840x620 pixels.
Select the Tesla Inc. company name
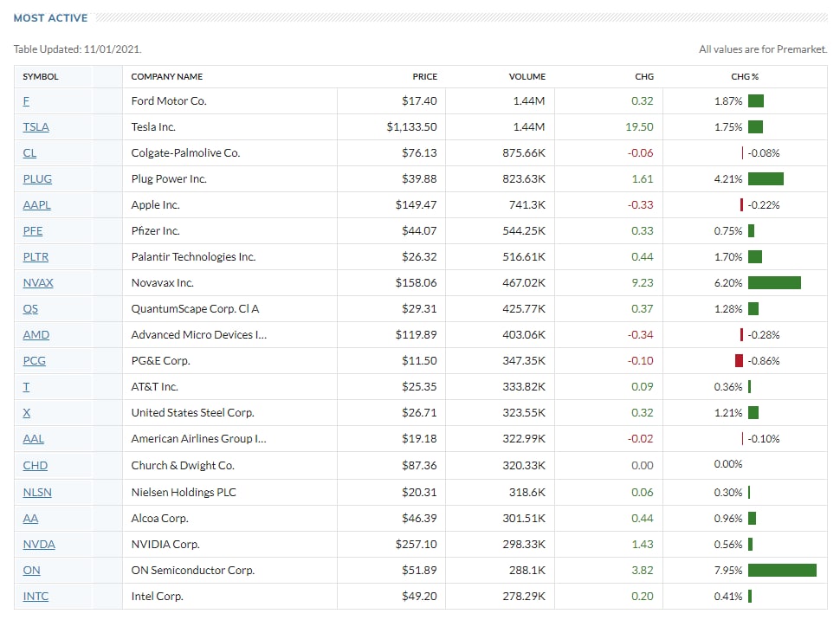pyautogui.click(x=153, y=127)
